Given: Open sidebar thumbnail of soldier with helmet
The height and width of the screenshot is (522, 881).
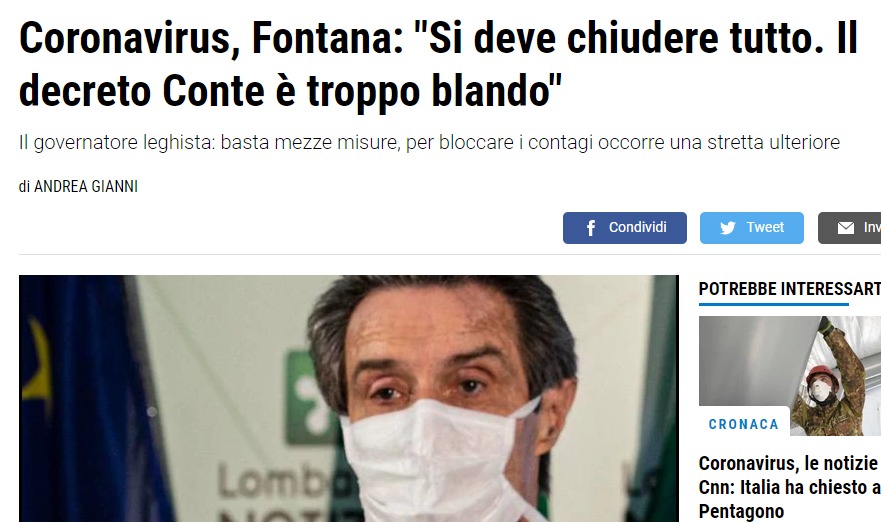Looking at the screenshot, I should tap(790, 375).
